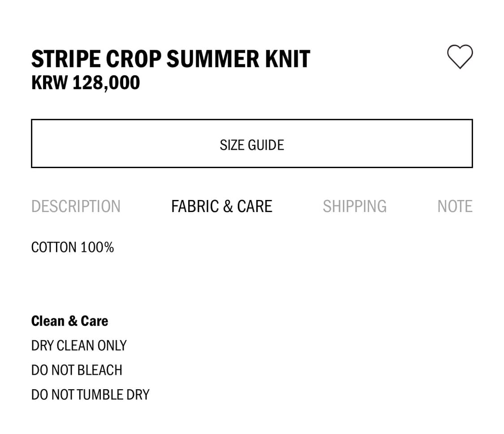The height and width of the screenshot is (434, 504).
Task: Click the Stripe Crop Summer Knit title
Action: pos(170,59)
